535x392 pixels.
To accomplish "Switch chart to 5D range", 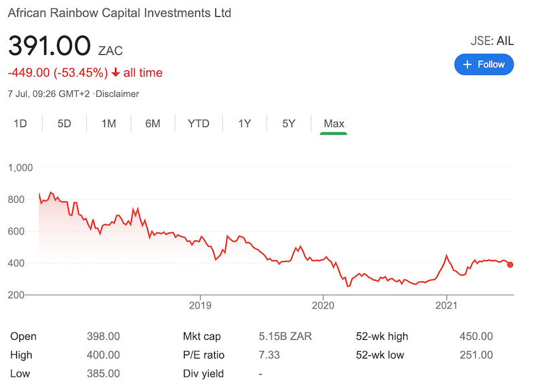I will (64, 124).
